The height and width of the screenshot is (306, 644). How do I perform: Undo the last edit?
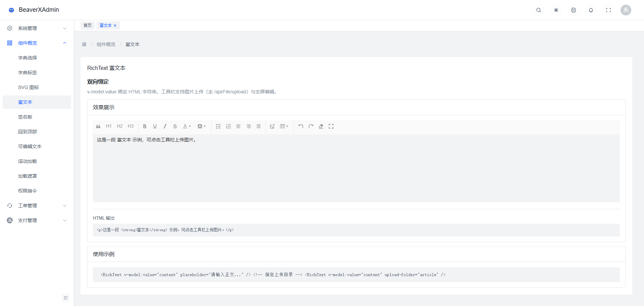301,126
